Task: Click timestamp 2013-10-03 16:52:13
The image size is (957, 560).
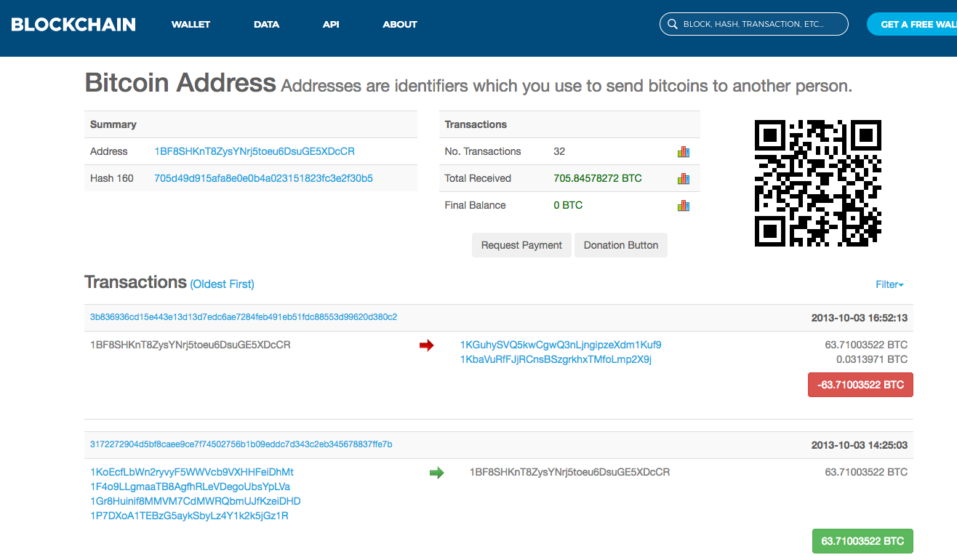Action: [860, 318]
